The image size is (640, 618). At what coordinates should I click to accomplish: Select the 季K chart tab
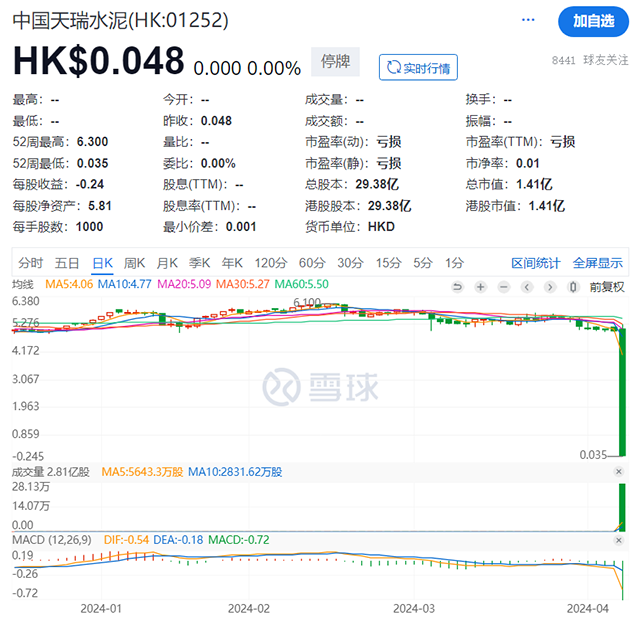pyautogui.click(x=200, y=263)
